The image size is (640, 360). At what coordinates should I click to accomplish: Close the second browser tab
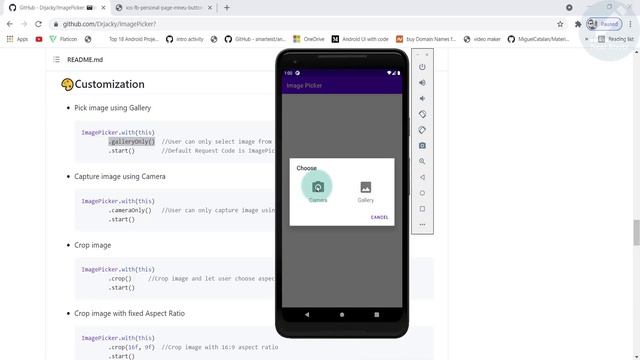coord(210,7)
